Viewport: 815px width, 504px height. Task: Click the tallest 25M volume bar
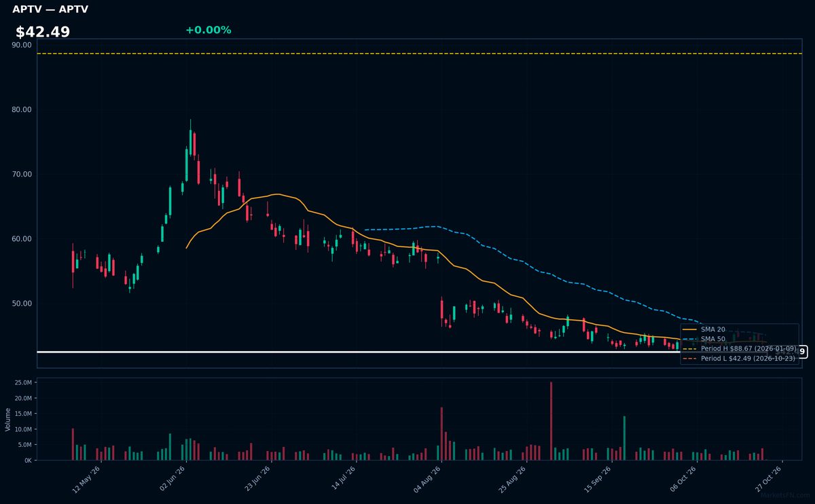point(551,421)
